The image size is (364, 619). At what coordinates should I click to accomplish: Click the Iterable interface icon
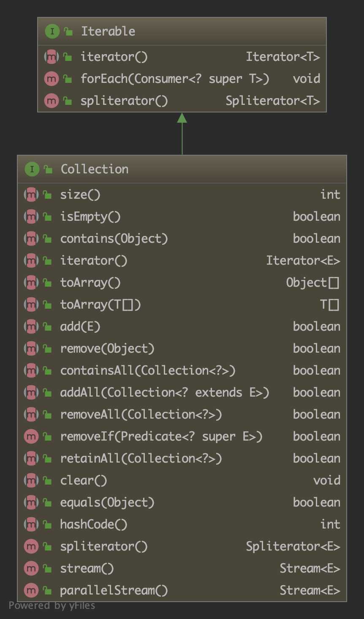[x=52, y=31]
